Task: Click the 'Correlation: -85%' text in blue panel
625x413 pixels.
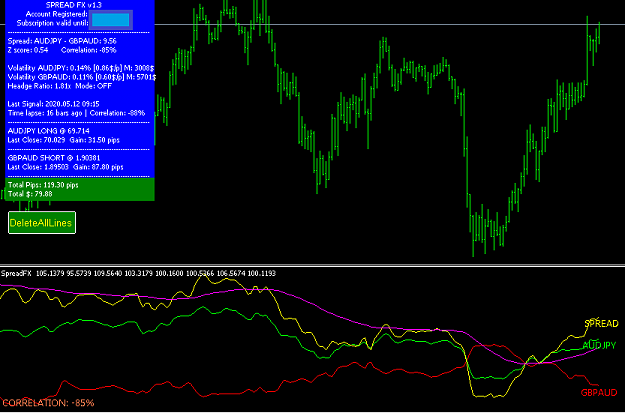Action: coord(88,50)
